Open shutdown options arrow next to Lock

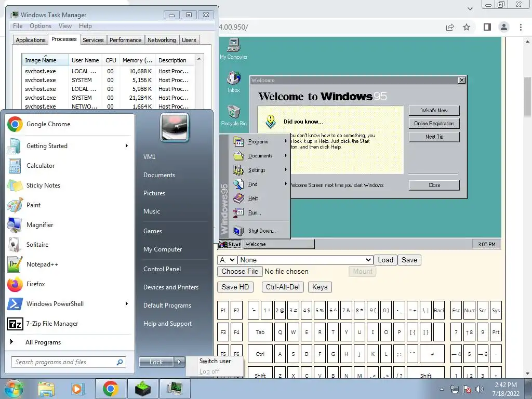[179, 362]
